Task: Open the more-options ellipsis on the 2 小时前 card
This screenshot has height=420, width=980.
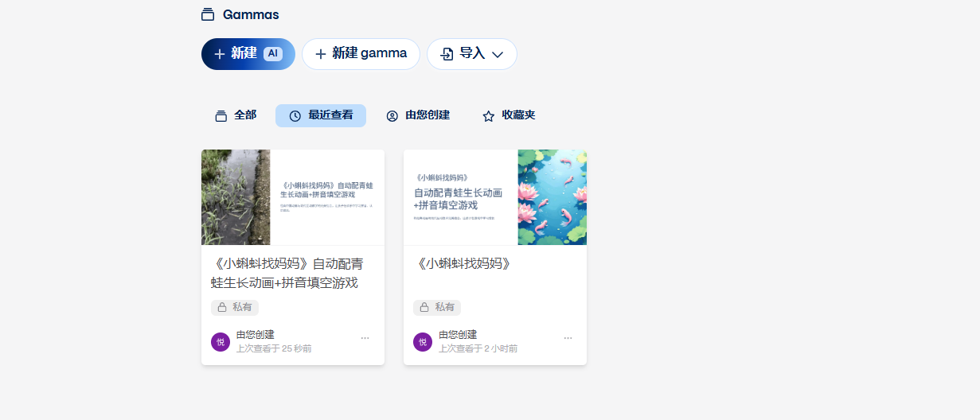Action: click(568, 338)
